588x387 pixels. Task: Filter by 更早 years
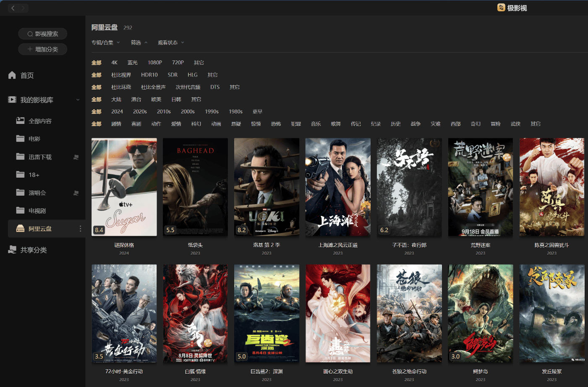pyautogui.click(x=258, y=111)
